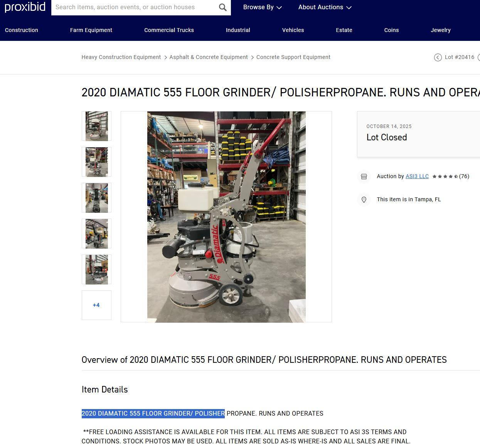The image size is (480, 448).
Task: Select the Jewelry category
Action: 441,30
